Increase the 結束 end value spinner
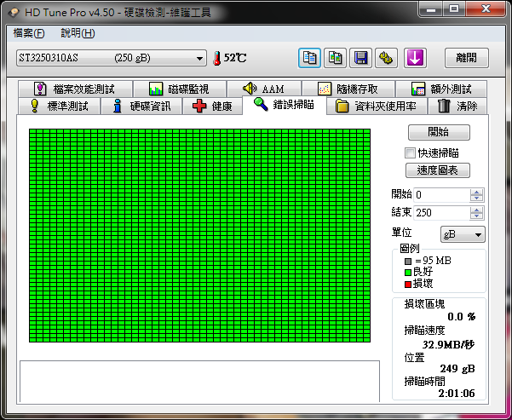This screenshot has width=512, height=420. pyautogui.click(x=476, y=210)
